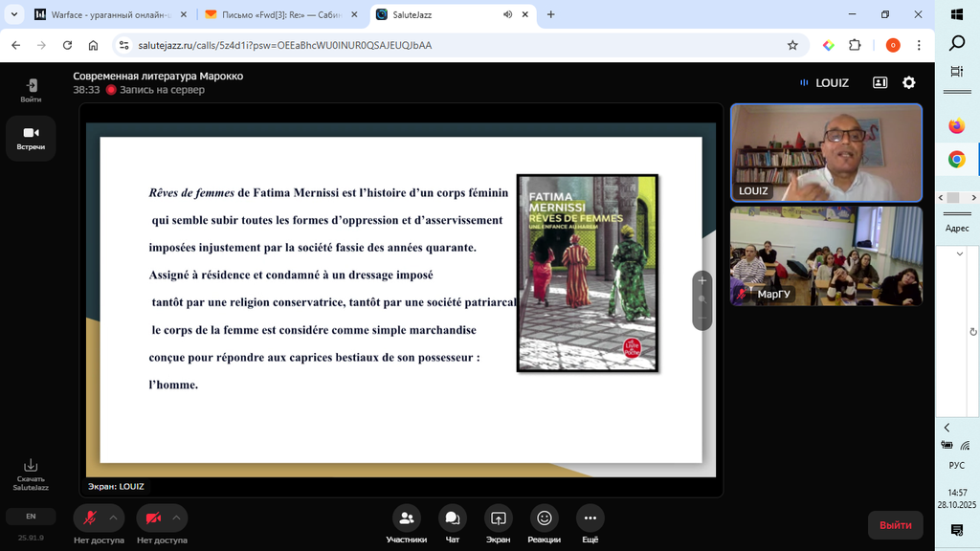This screenshot has width=980, height=551.
Task: Switch to the Warface browser tab
Action: (103, 14)
